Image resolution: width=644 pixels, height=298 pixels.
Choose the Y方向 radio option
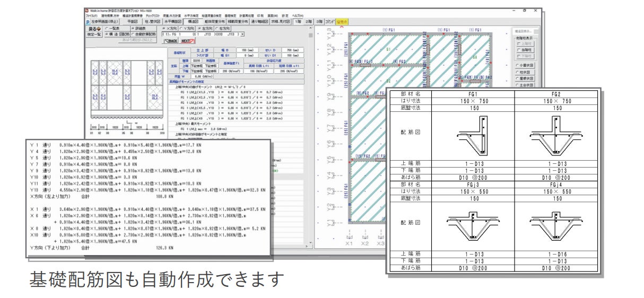click(187, 28)
